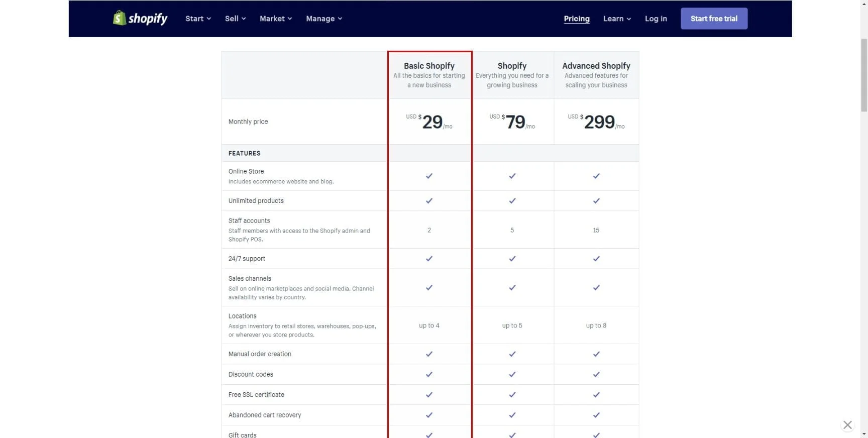Click the $29 monthly price
This screenshot has height=438, width=868.
[x=429, y=122]
